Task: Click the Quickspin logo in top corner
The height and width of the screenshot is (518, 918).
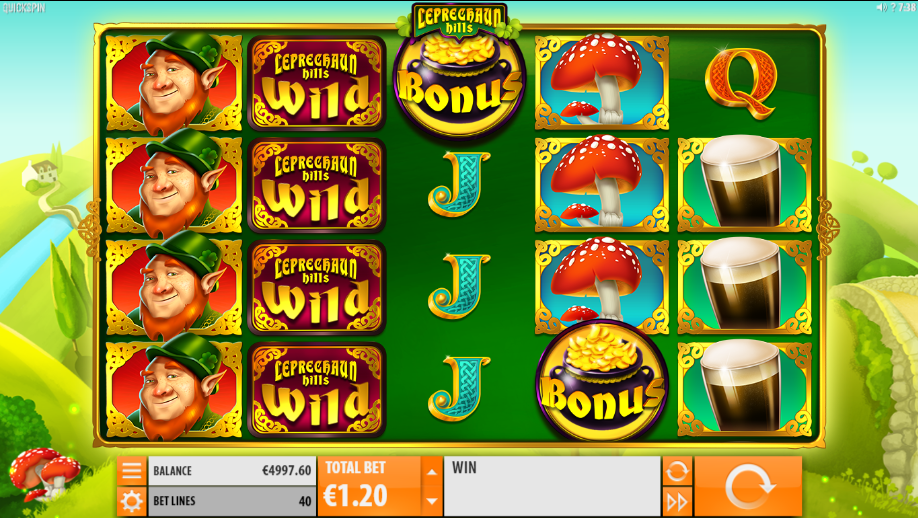Action: [23, 8]
